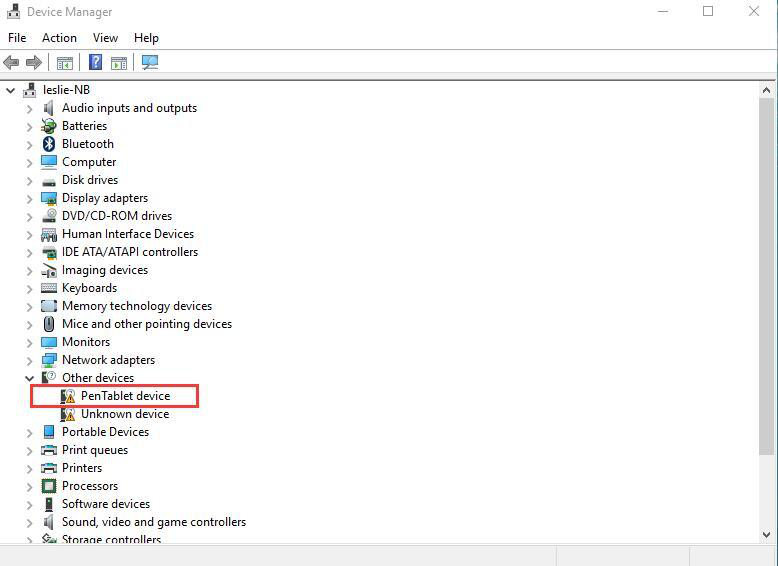Select the Unknown device entry
This screenshot has width=778, height=566.
pos(125,414)
